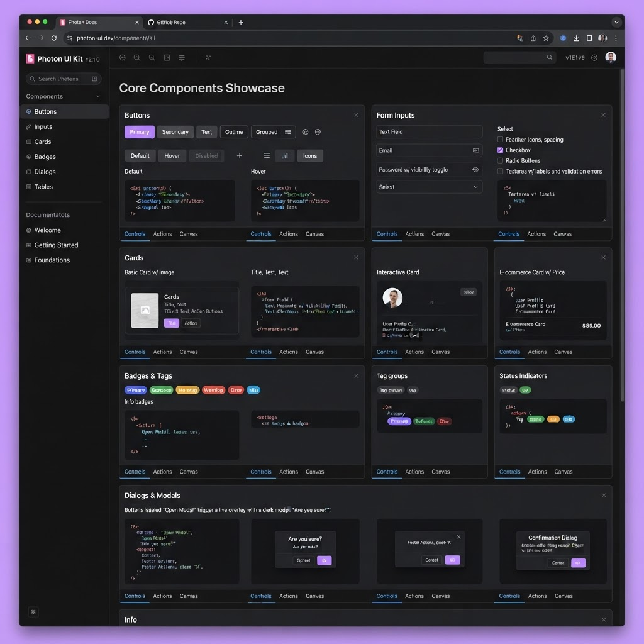The height and width of the screenshot is (644, 644).
Task: Check the Radio Buttons option
Action: [500, 160]
